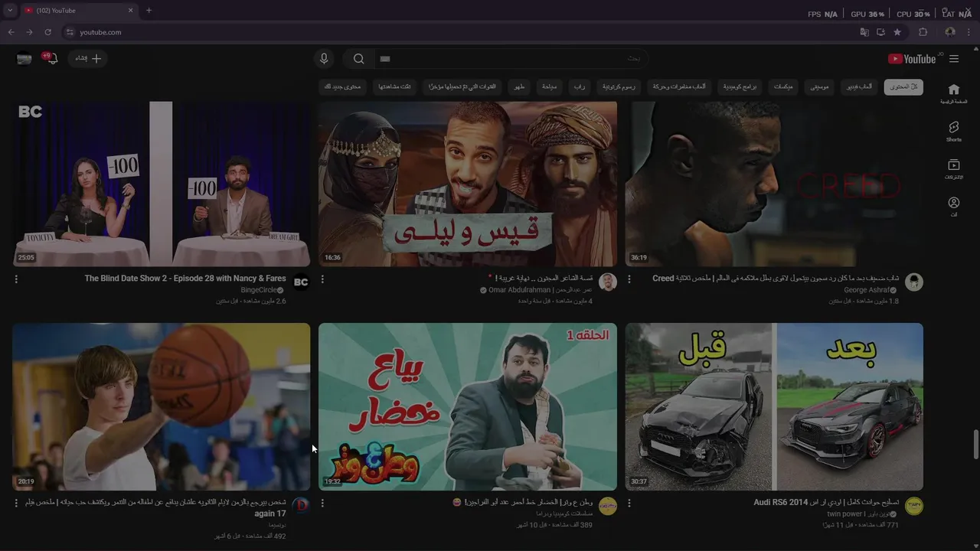The width and height of the screenshot is (980, 551).
Task: Open Shorts in the sidebar
Action: [953, 132]
